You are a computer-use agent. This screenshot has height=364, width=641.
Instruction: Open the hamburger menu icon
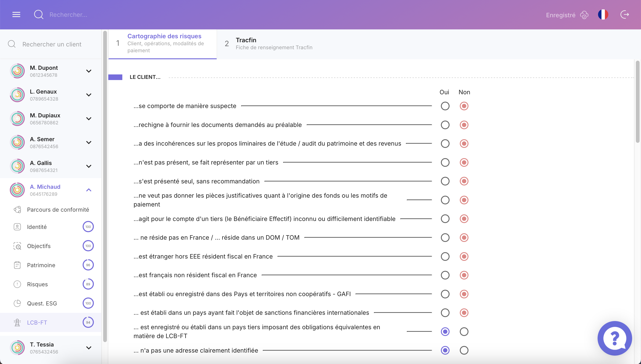[16, 14]
